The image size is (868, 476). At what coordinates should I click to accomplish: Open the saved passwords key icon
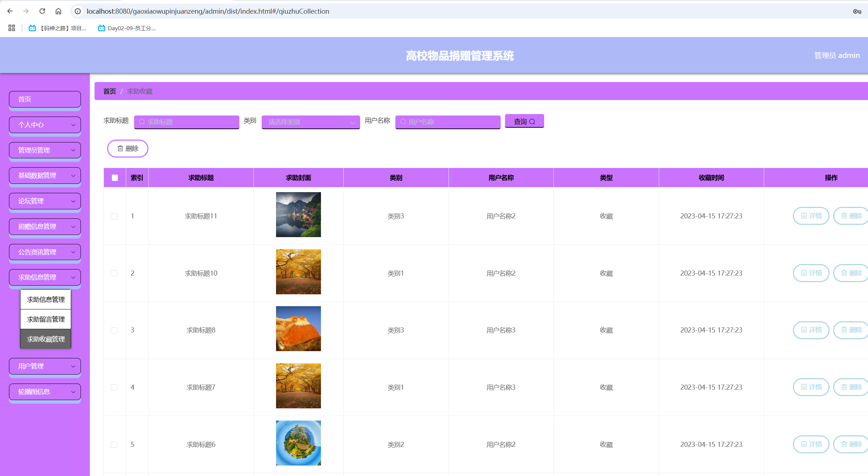tap(857, 12)
